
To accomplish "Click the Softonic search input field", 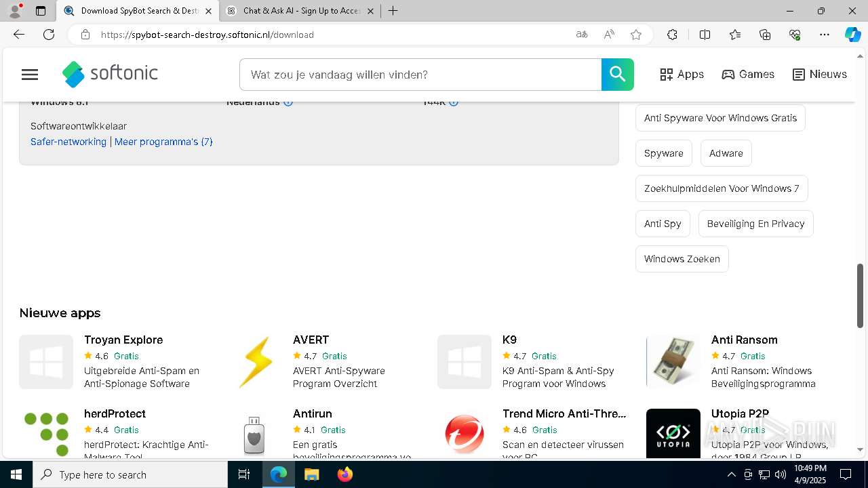I will pos(420,75).
